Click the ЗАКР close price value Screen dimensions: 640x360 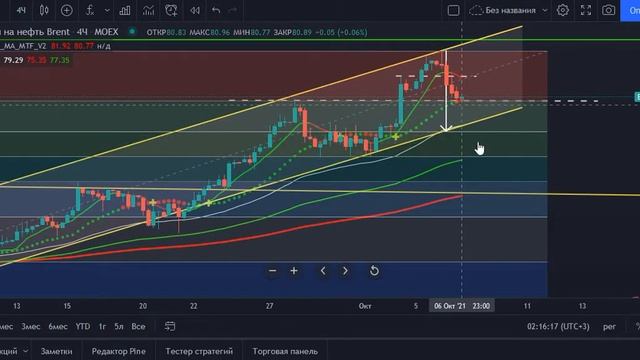tap(302, 32)
